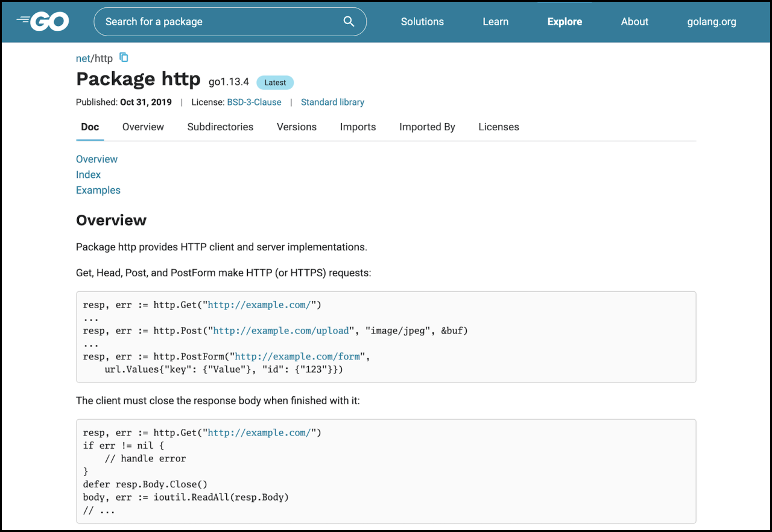The image size is (772, 532).
Task: Click Solutions in the navigation bar
Action: (x=422, y=21)
